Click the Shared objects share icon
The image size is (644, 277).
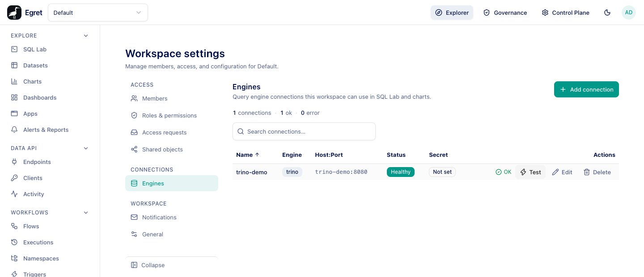pyautogui.click(x=134, y=149)
